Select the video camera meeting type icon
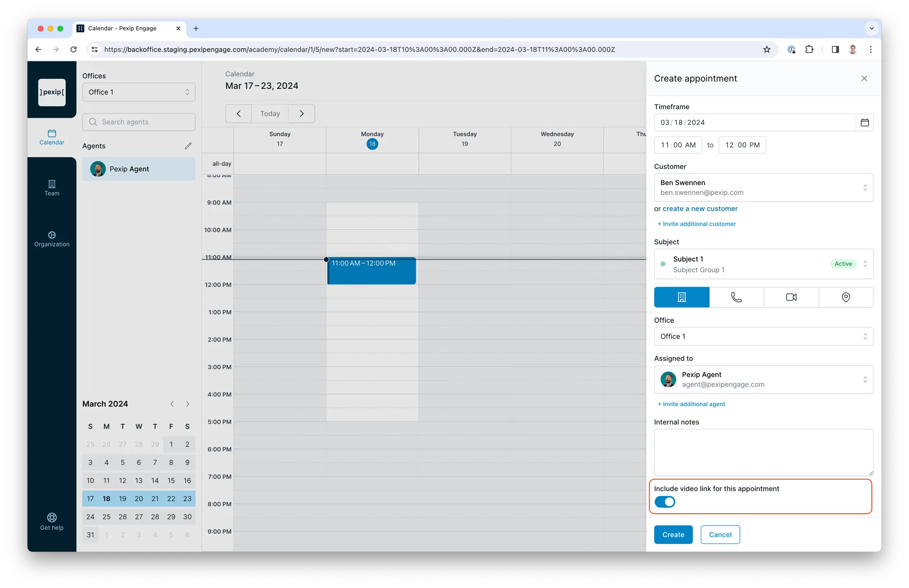909x588 pixels. coord(791,297)
